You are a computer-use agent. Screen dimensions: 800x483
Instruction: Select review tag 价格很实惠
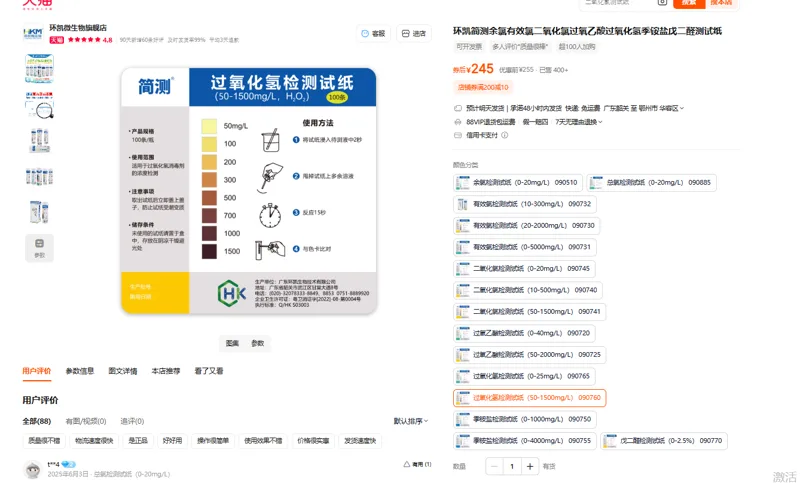point(313,441)
